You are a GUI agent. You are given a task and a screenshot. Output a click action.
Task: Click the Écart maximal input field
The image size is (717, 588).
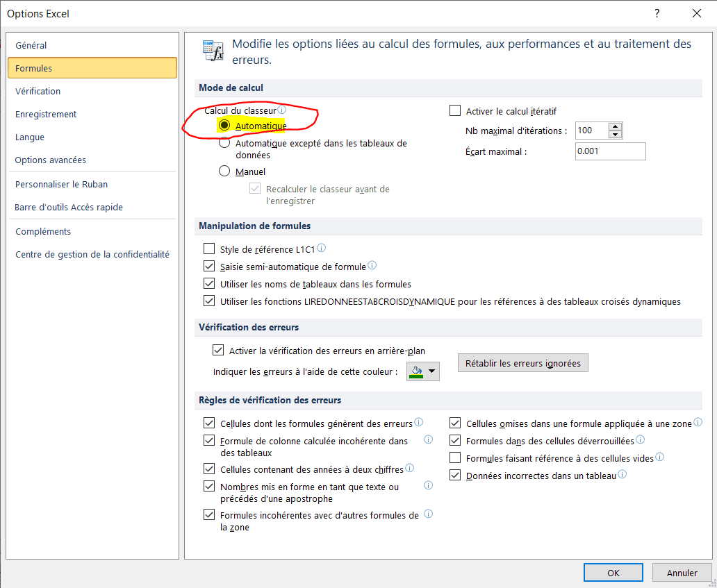pos(611,151)
